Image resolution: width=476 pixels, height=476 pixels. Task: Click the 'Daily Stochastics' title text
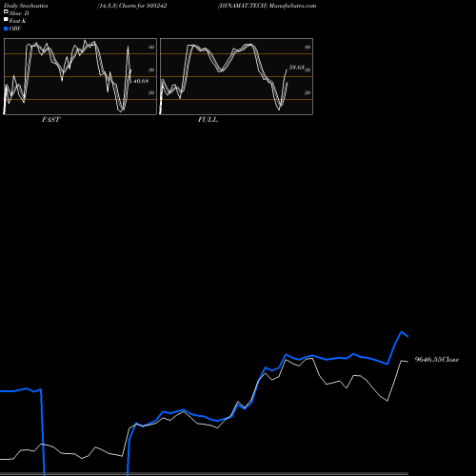coord(26,6)
